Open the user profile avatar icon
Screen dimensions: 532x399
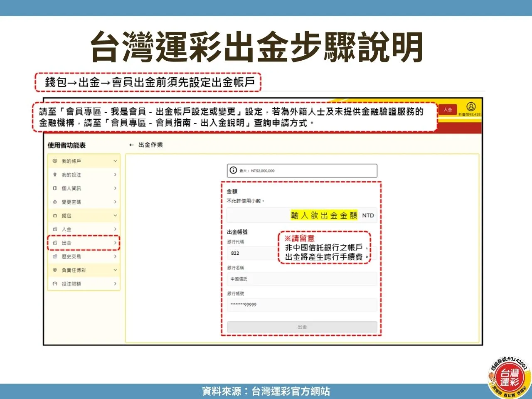[470, 107]
